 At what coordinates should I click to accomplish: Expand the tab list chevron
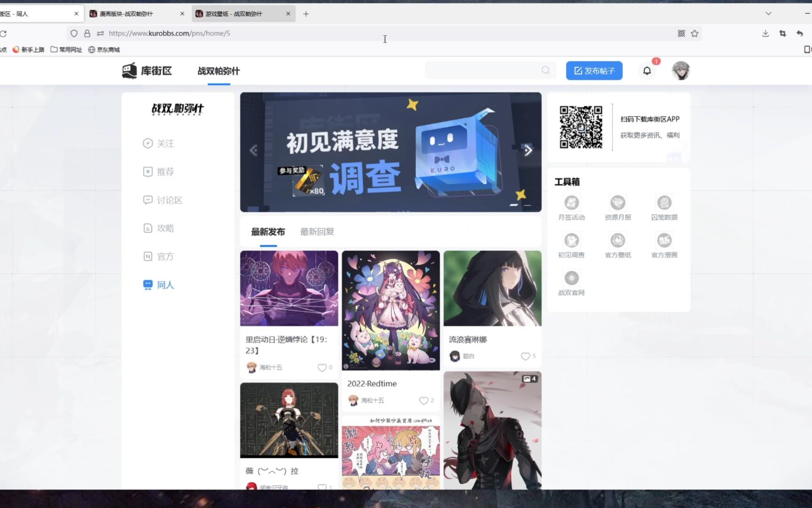tap(768, 14)
